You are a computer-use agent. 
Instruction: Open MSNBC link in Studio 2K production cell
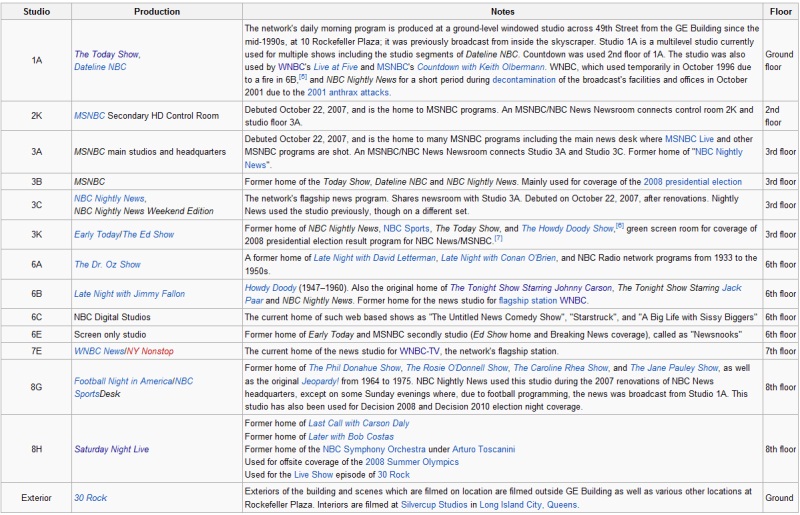point(89,116)
